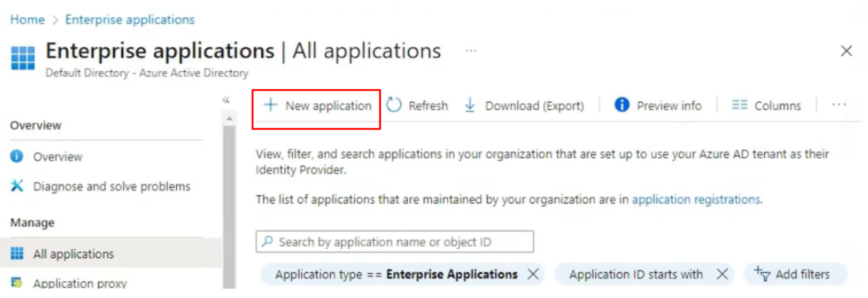Click the Manage section heading
The image size is (868, 298).
tap(33, 223)
